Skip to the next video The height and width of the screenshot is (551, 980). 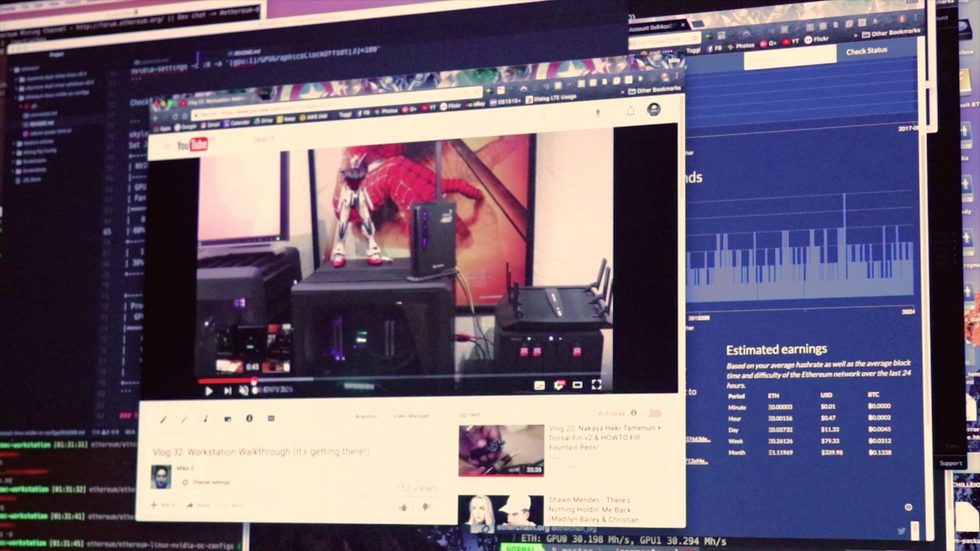227,390
